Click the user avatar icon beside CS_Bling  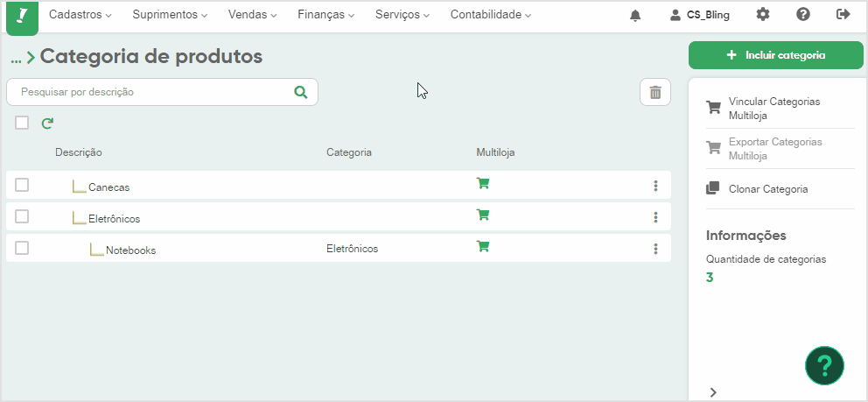[675, 16]
